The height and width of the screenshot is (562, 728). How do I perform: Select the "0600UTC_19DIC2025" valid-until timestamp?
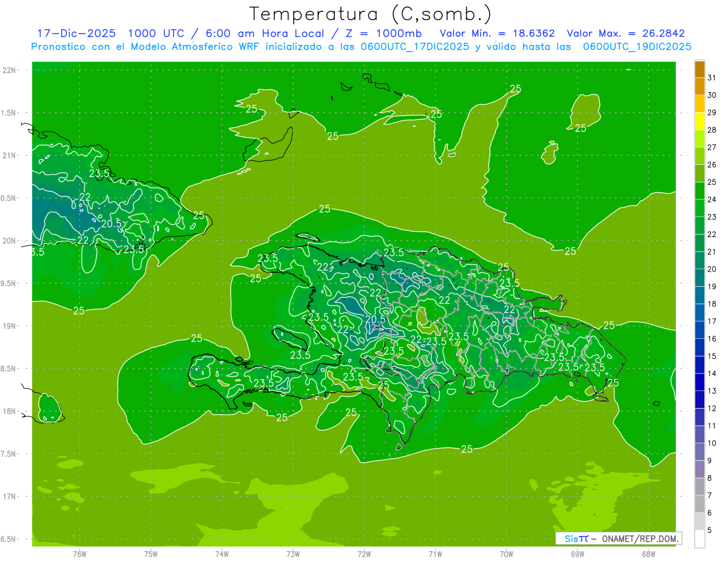coord(637,47)
